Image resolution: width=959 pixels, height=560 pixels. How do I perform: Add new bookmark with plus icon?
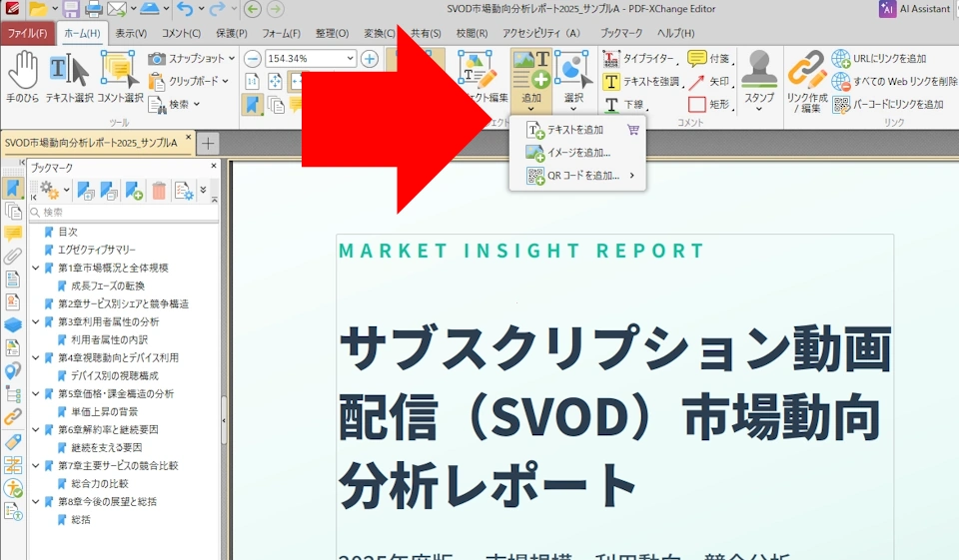(x=134, y=192)
